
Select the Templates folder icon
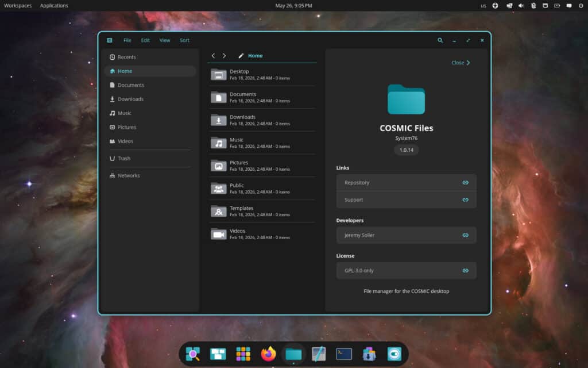(219, 211)
